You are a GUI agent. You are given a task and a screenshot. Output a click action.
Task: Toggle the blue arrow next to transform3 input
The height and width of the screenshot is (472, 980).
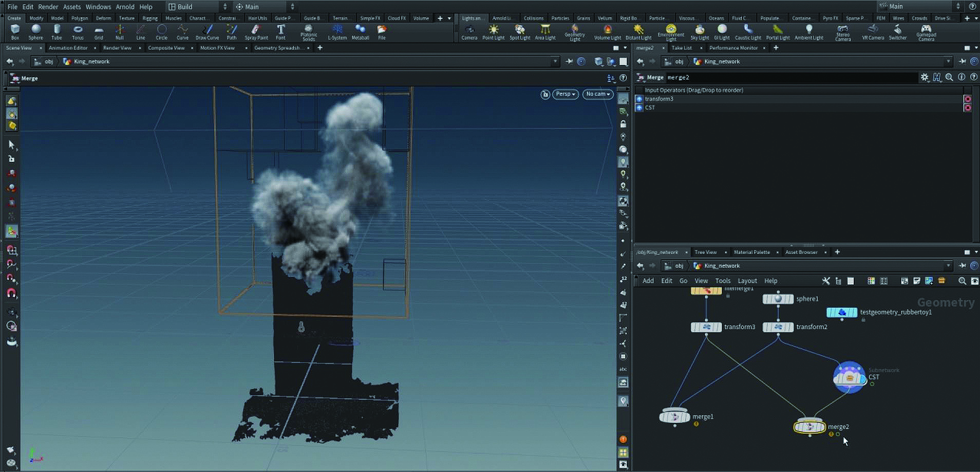click(639, 99)
